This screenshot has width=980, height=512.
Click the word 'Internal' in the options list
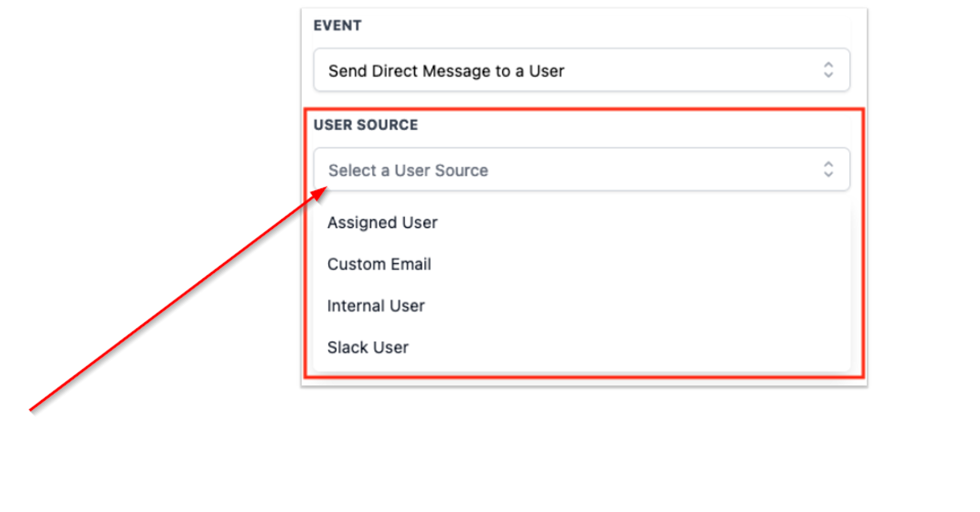[x=356, y=306]
